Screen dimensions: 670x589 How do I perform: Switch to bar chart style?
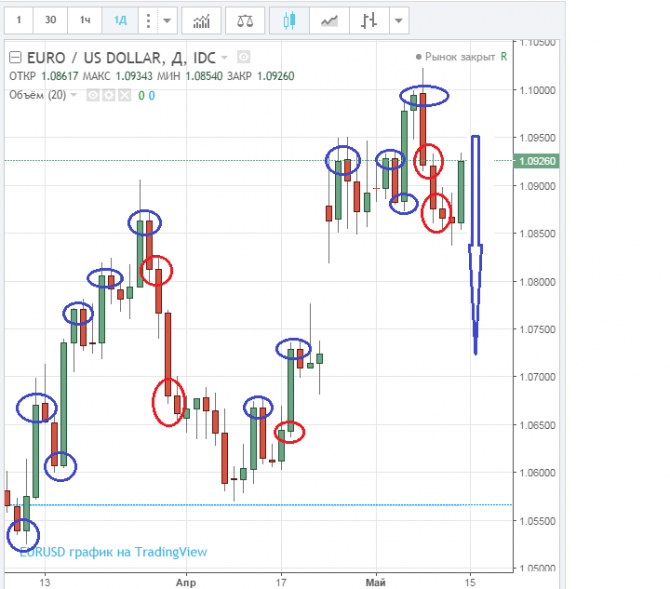coord(369,20)
